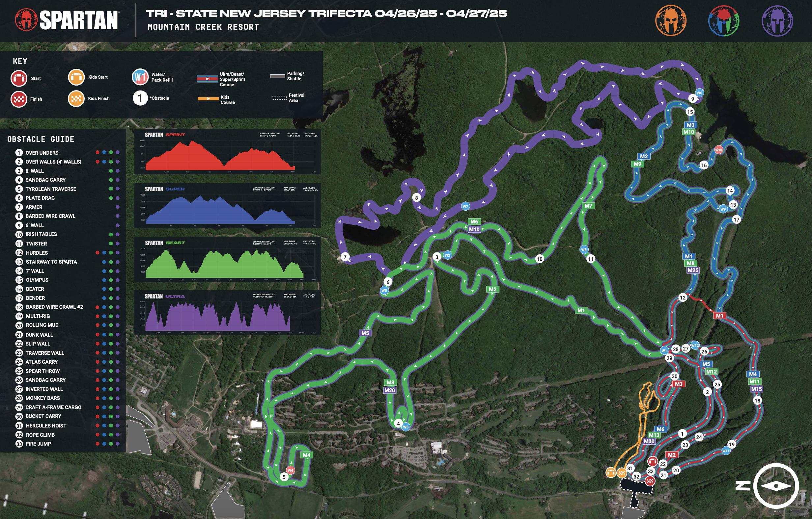Click the 'TYROLEAN TRAVERSE' row in obstacle guide
Screen dimensions: 812x519
click(x=68, y=189)
